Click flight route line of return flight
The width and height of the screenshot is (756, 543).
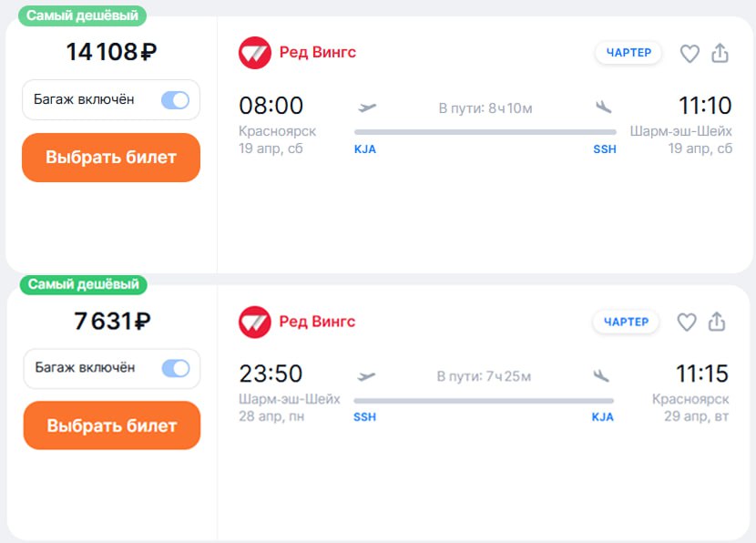(x=484, y=400)
